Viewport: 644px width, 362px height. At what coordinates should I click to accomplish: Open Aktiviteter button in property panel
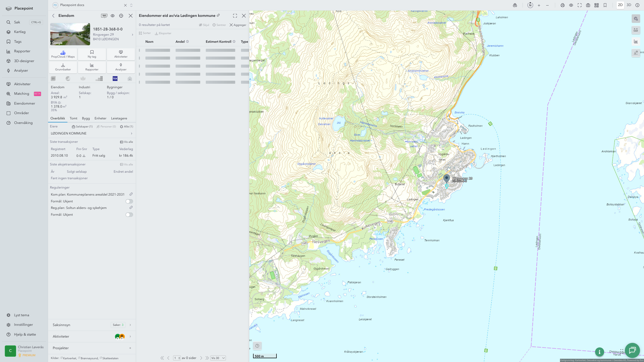coord(121,54)
